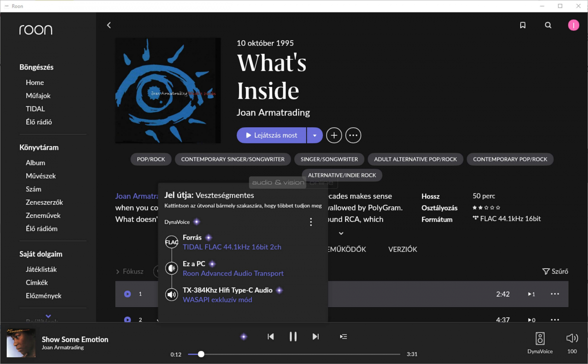This screenshot has width=588, height=364.
Task: Open the What's Inside album cover art
Action: point(168,91)
